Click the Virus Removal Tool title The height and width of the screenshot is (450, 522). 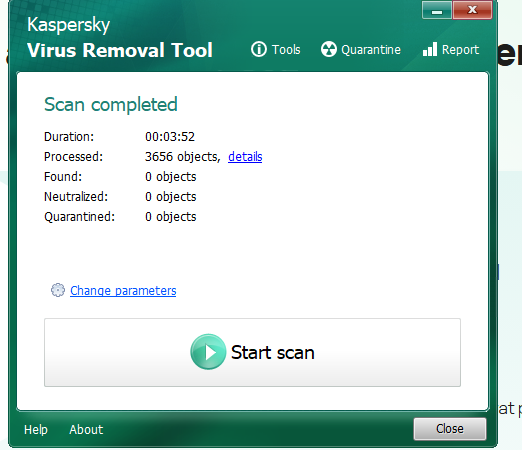120,50
